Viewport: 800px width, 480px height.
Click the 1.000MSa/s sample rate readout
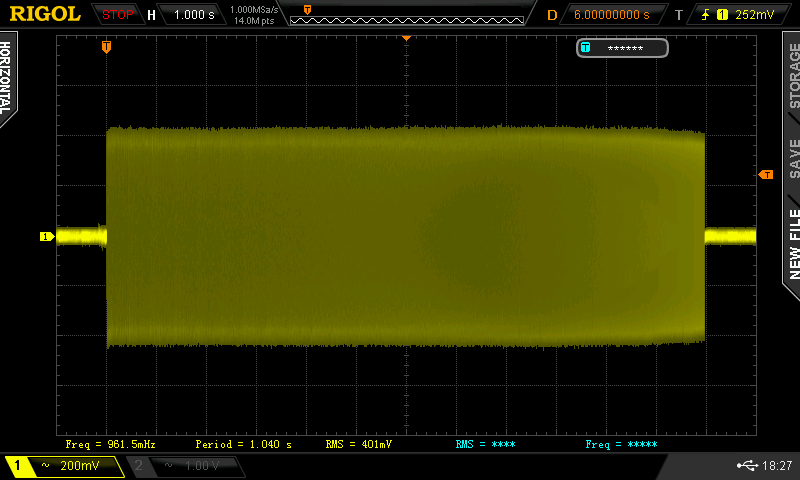(254, 10)
